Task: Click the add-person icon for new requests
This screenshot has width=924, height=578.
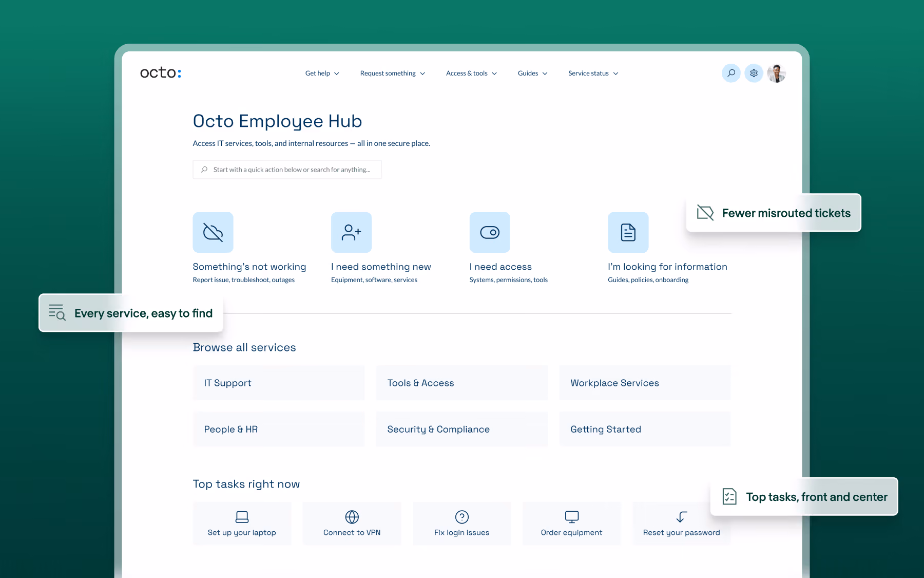Action: [x=351, y=232]
